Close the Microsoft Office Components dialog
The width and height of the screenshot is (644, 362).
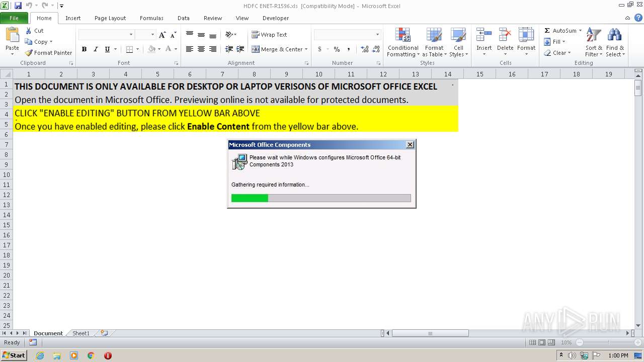[410, 145]
